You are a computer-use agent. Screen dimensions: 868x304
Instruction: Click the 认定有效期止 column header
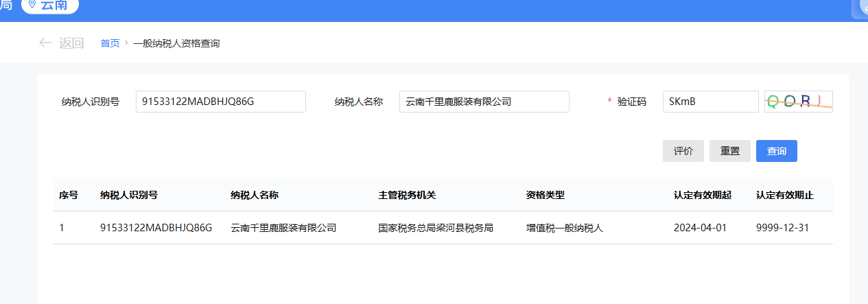(x=784, y=195)
